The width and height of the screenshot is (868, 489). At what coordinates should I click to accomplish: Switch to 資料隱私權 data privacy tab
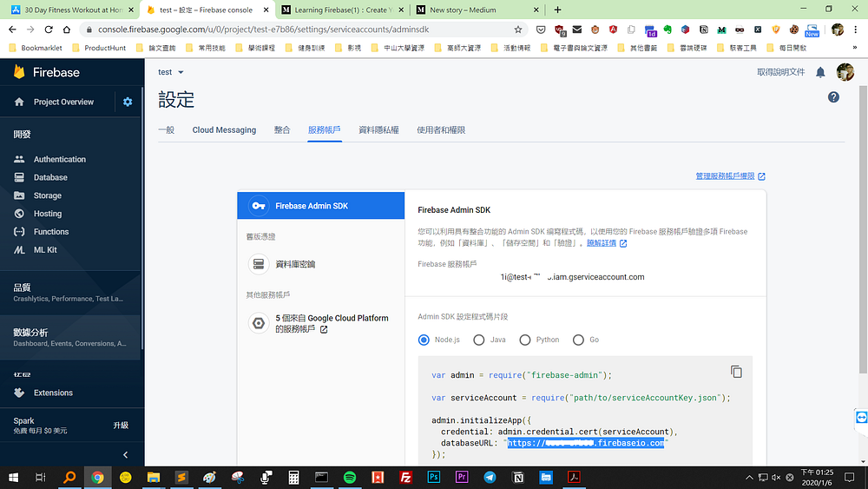[378, 130]
